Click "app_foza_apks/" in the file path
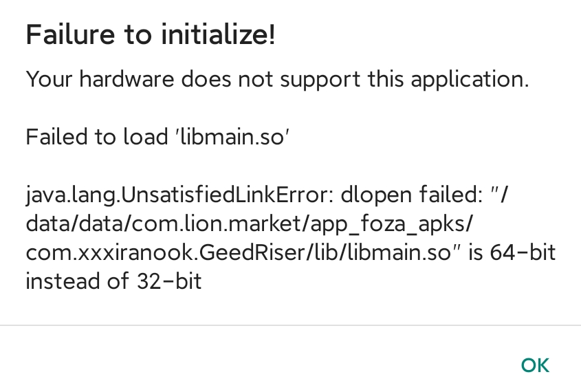Image resolution: width=581 pixels, height=392 pixels. pos(404,225)
